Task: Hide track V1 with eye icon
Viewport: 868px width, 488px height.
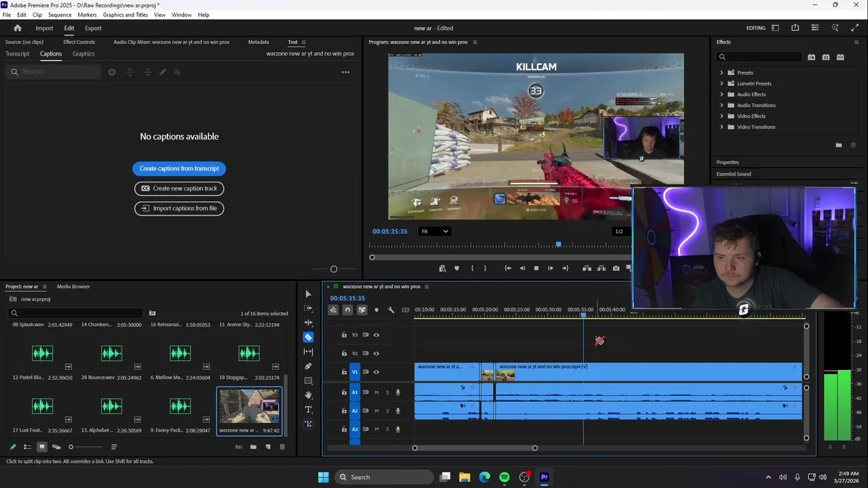Action: (x=376, y=372)
